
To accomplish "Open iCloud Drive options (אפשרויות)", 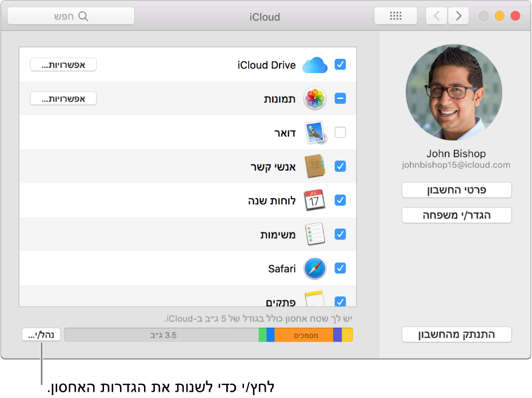I will (x=63, y=65).
